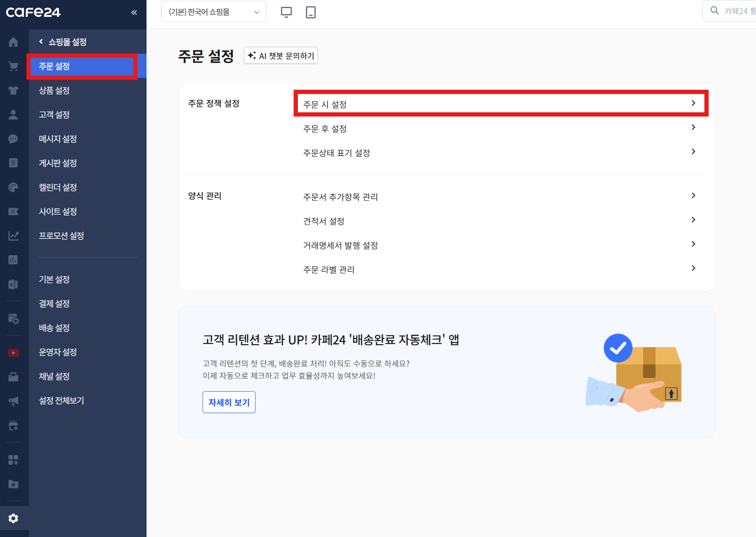Expand the 주문서 추가항목 관리 chevron
Image resolution: width=756 pixels, height=537 pixels.
[693, 196]
